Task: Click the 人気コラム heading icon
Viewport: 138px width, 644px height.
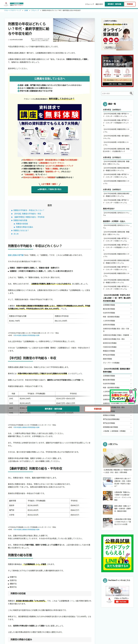Action: click(105, 444)
